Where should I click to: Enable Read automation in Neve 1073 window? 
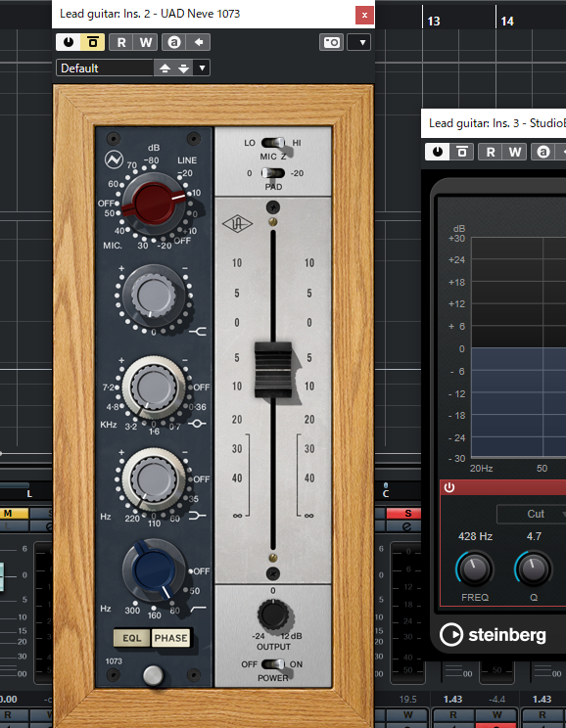pyautogui.click(x=121, y=42)
